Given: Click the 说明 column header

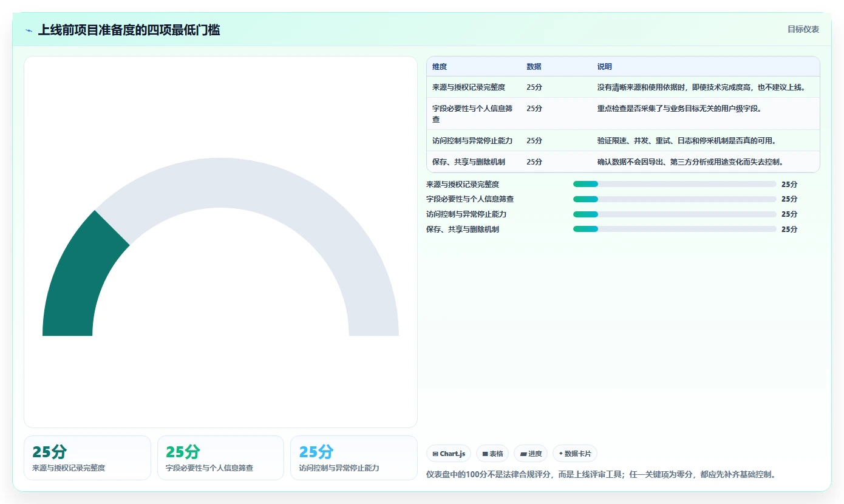Looking at the screenshot, I should point(605,67).
